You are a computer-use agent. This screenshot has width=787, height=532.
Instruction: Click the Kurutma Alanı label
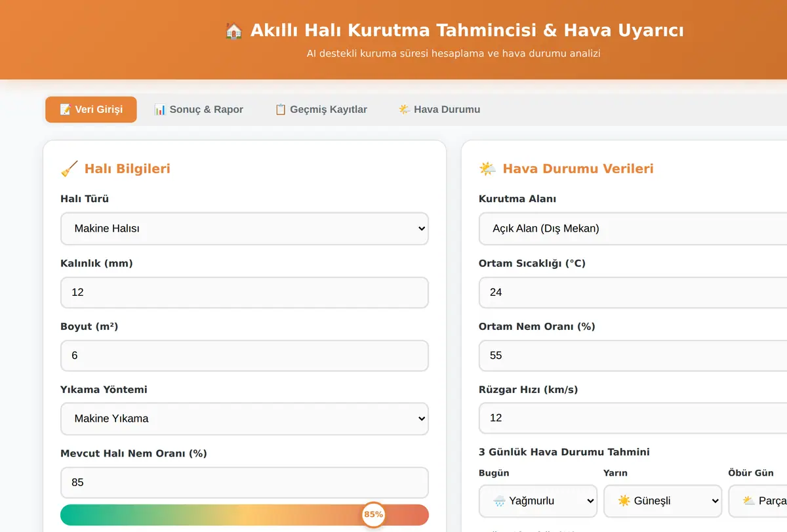click(x=517, y=199)
